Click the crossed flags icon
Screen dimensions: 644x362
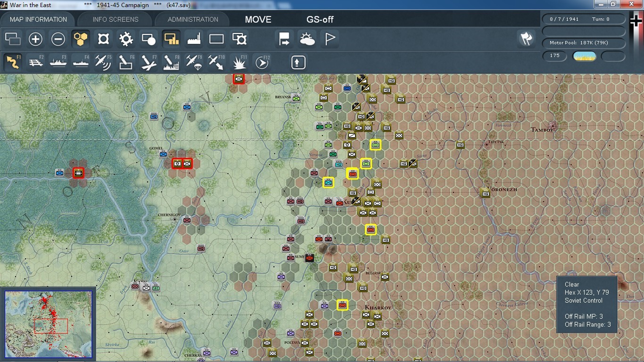point(526,39)
